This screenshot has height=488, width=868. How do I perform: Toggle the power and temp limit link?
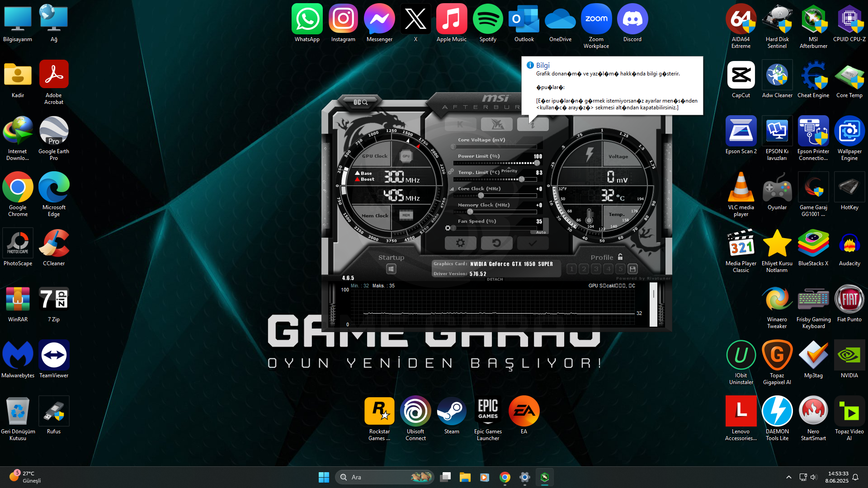(451, 172)
